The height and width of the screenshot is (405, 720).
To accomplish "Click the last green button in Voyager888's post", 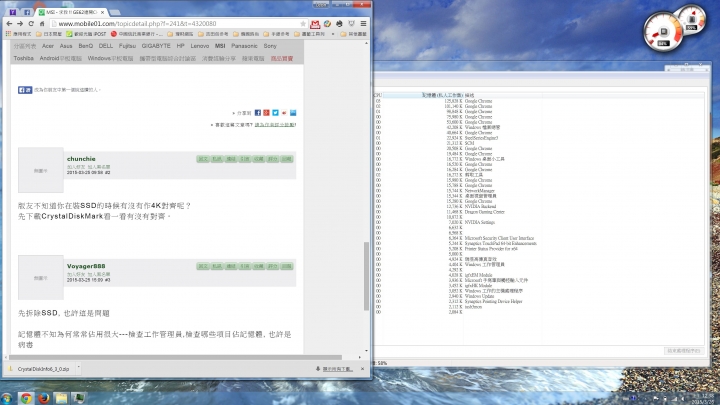I will coord(287,266).
